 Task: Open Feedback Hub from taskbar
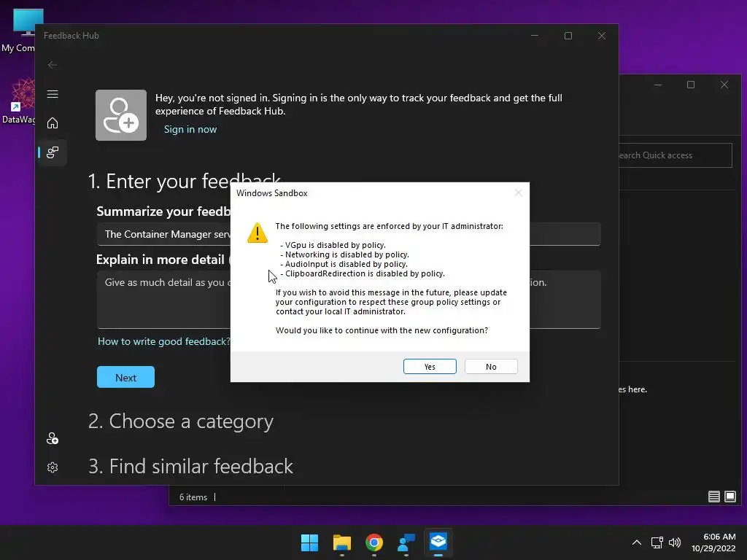click(406, 542)
